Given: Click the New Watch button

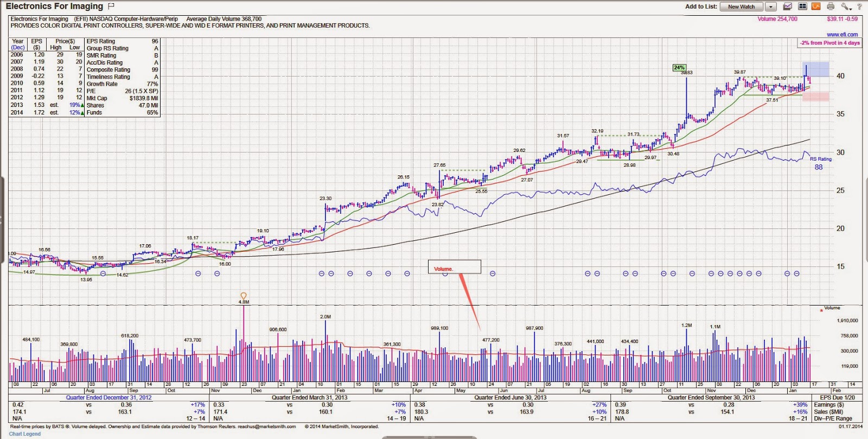Looking at the screenshot, I should click(742, 7).
